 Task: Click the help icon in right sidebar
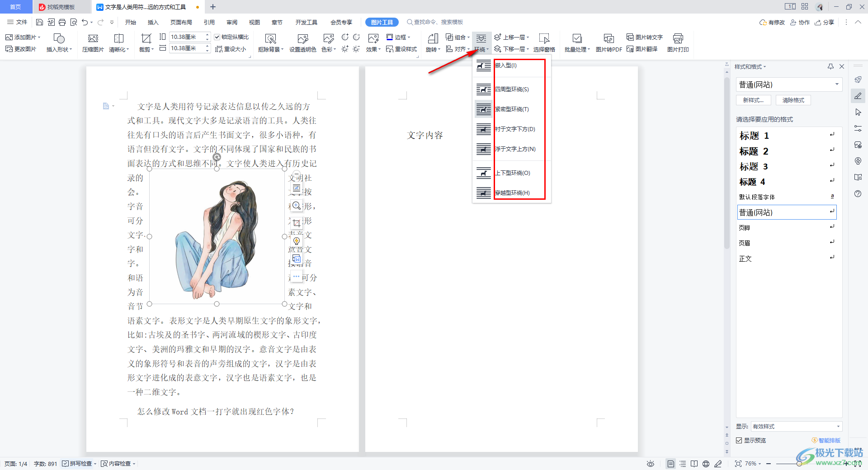pos(858,193)
